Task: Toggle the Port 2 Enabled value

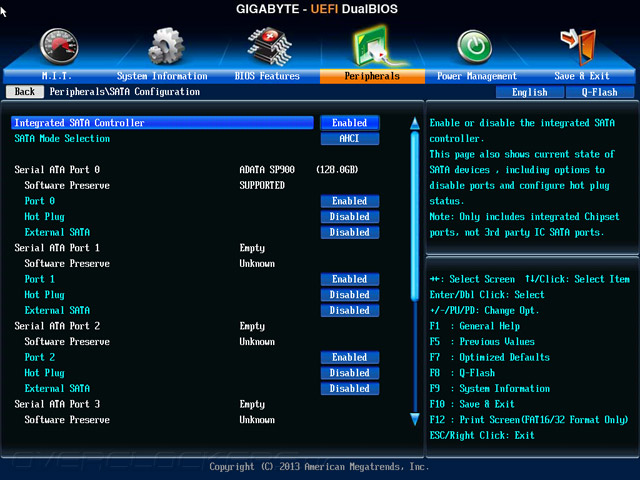Action: click(x=349, y=357)
